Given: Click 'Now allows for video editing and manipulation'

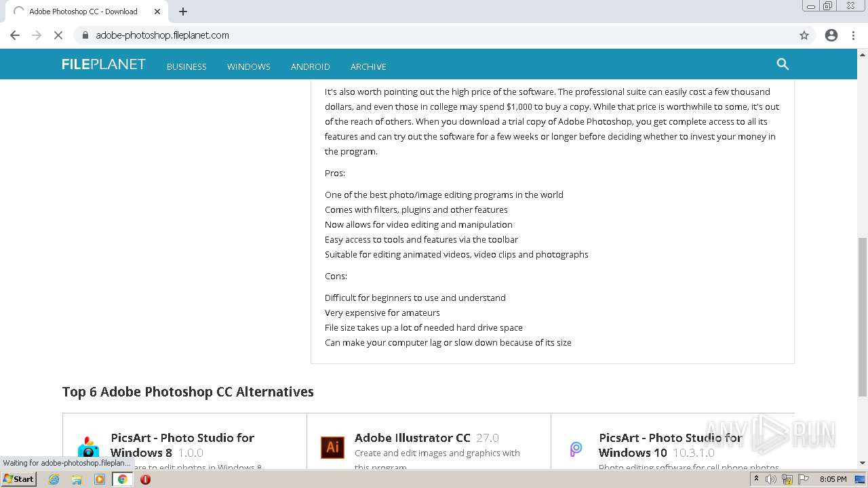Looking at the screenshot, I should 418,224.
